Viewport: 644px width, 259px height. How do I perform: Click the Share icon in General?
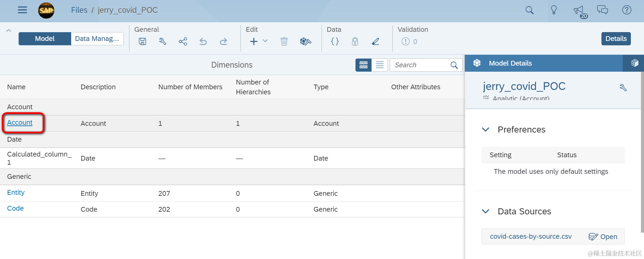point(183,42)
